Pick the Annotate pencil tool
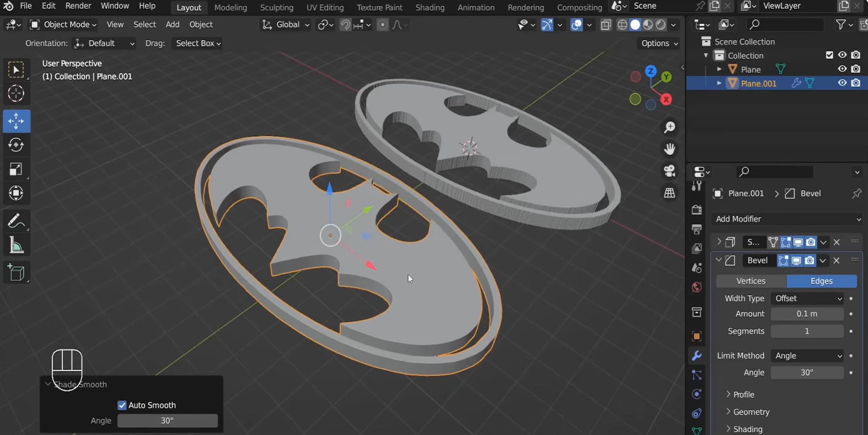 pyautogui.click(x=16, y=221)
